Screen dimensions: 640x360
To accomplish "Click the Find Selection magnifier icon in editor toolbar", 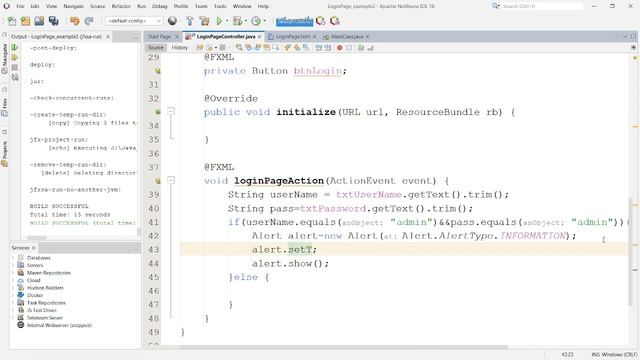I will [x=239, y=48].
